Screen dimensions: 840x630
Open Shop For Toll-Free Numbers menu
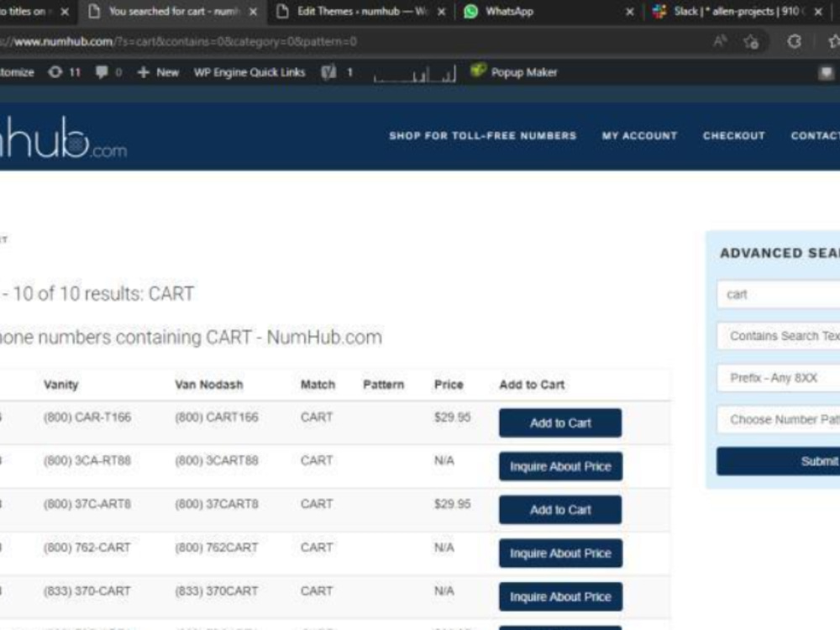click(483, 135)
